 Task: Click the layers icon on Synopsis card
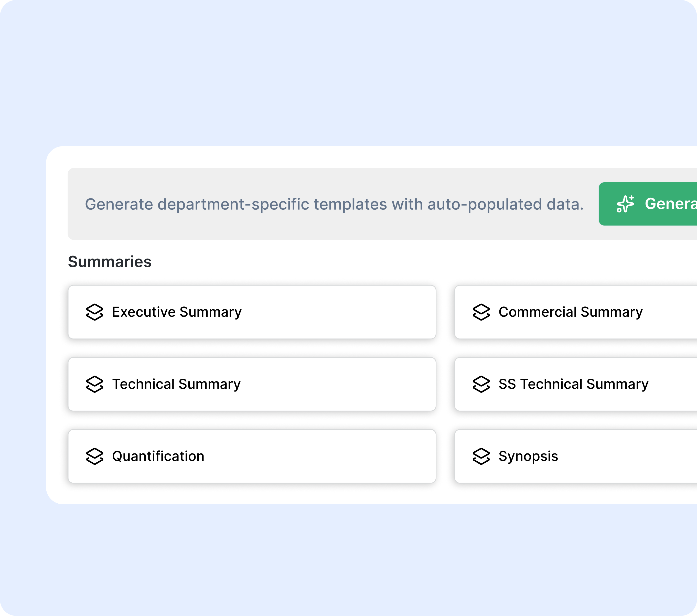click(481, 456)
